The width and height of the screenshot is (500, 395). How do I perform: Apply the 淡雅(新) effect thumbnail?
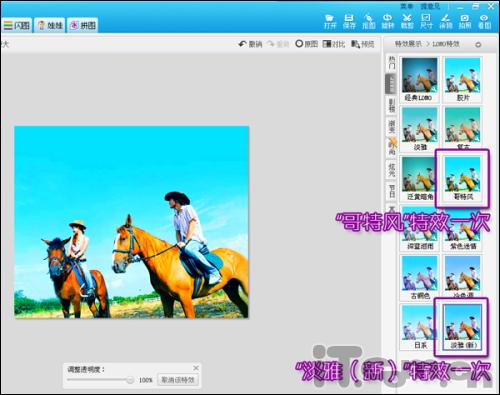point(462,327)
